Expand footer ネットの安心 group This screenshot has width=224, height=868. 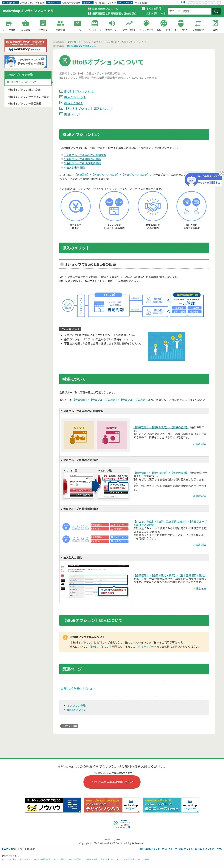[x=26, y=859]
